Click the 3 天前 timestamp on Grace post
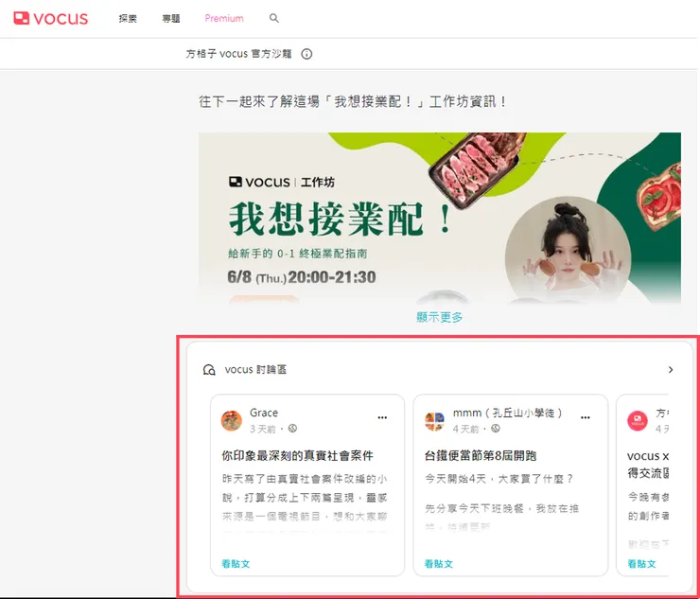700x599 pixels. coord(263,430)
